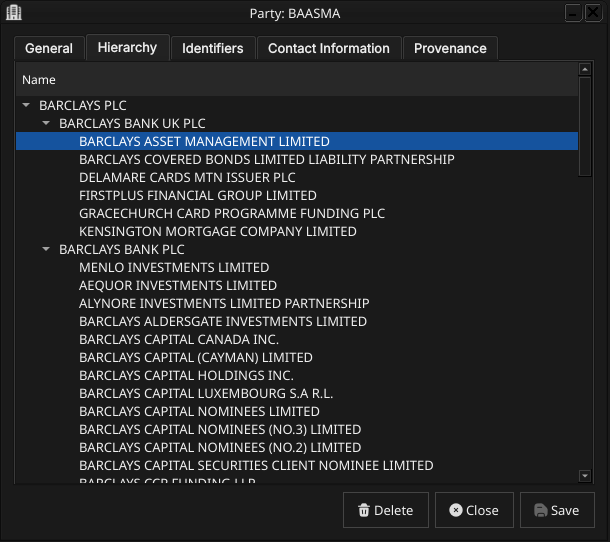The height and width of the screenshot is (542, 610).
Task: Close the Party window via title bar X
Action: (x=593, y=13)
